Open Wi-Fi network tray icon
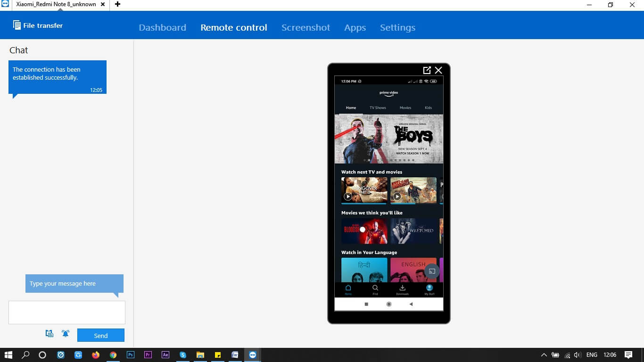The height and width of the screenshot is (362, 644). (567, 355)
